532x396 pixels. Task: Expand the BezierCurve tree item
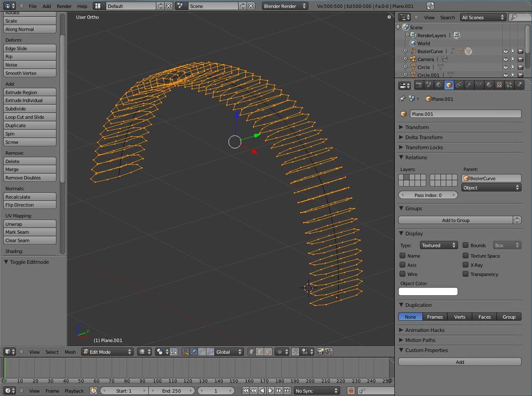coord(405,51)
